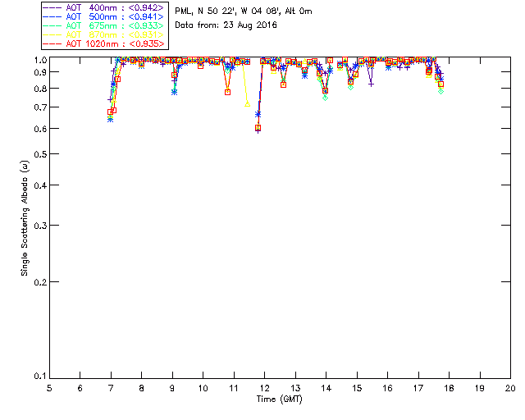Click the x-axis label 13

(295, 388)
